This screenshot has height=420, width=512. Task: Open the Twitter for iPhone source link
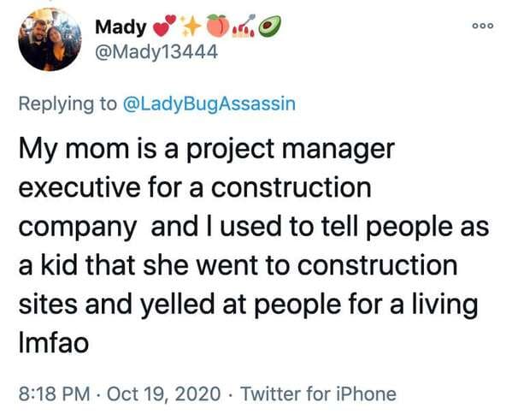coord(318,393)
